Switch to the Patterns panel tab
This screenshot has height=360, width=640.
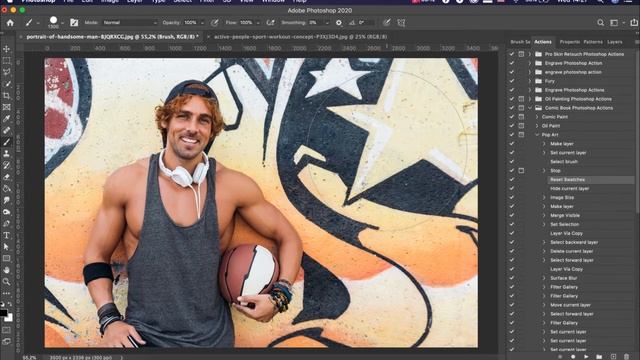593,42
